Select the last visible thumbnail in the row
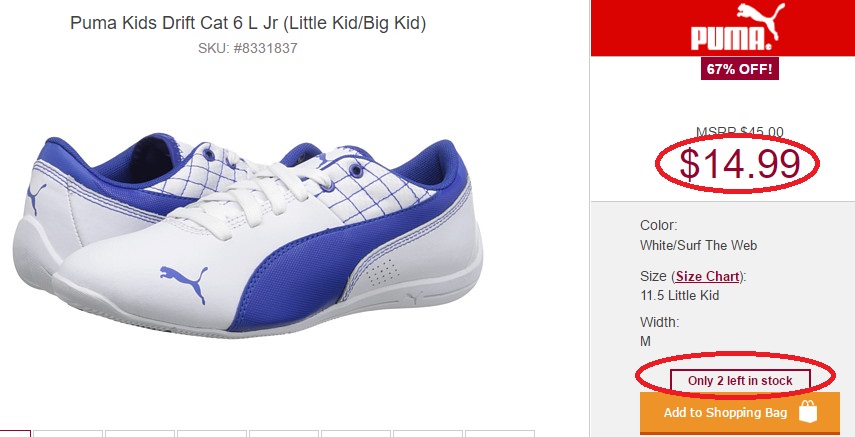This screenshot has height=437, width=855. 499,434
